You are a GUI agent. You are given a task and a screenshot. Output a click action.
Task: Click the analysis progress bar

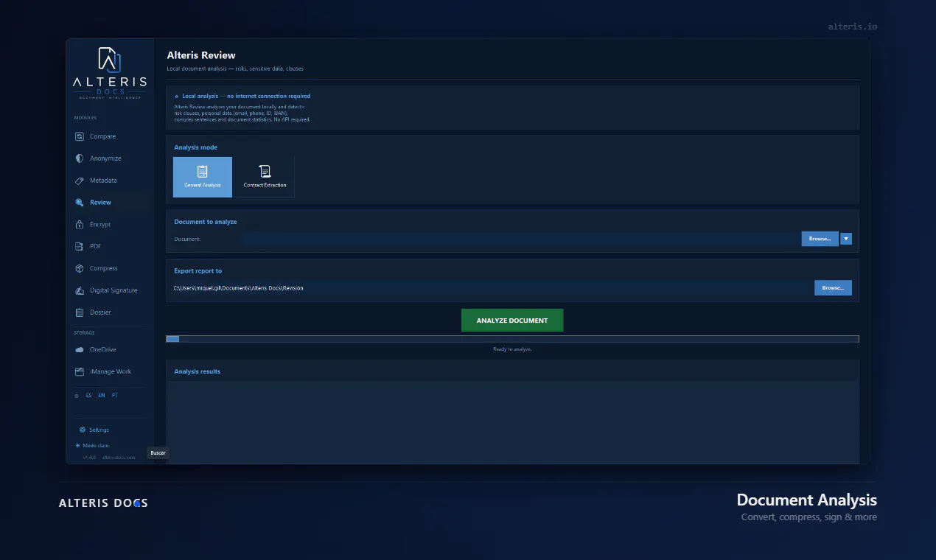[512, 339]
